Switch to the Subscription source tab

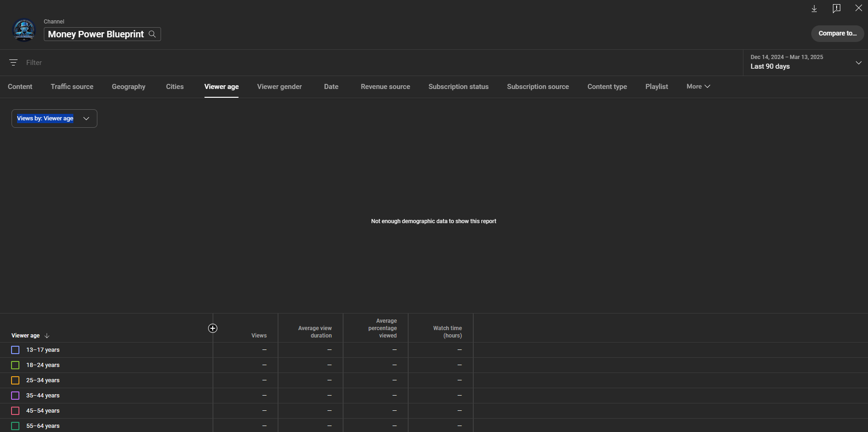click(538, 87)
